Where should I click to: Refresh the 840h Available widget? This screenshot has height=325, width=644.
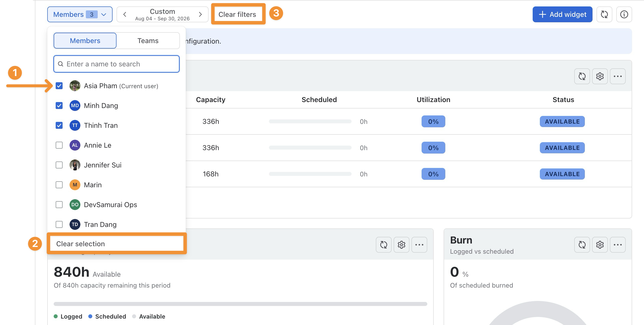pos(383,245)
